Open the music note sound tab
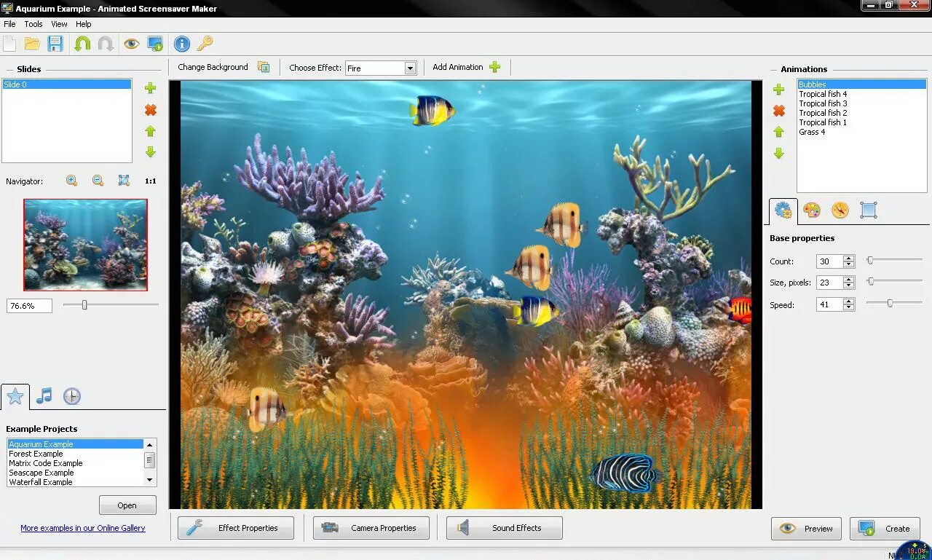 tap(44, 396)
